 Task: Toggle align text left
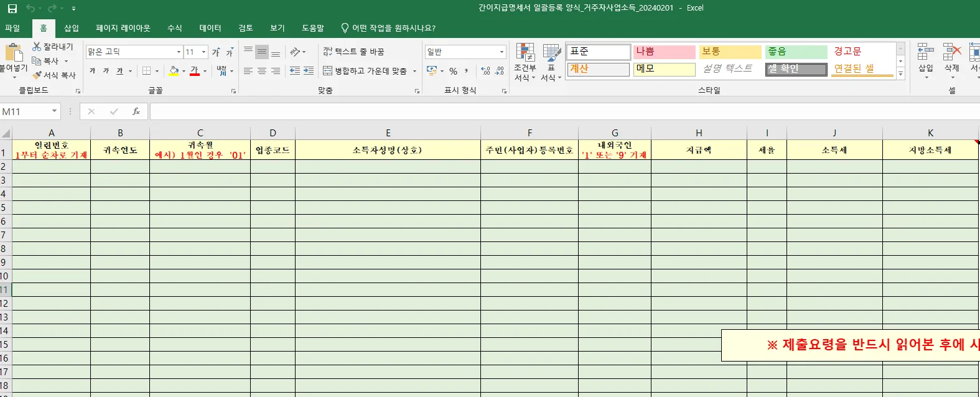point(248,71)
